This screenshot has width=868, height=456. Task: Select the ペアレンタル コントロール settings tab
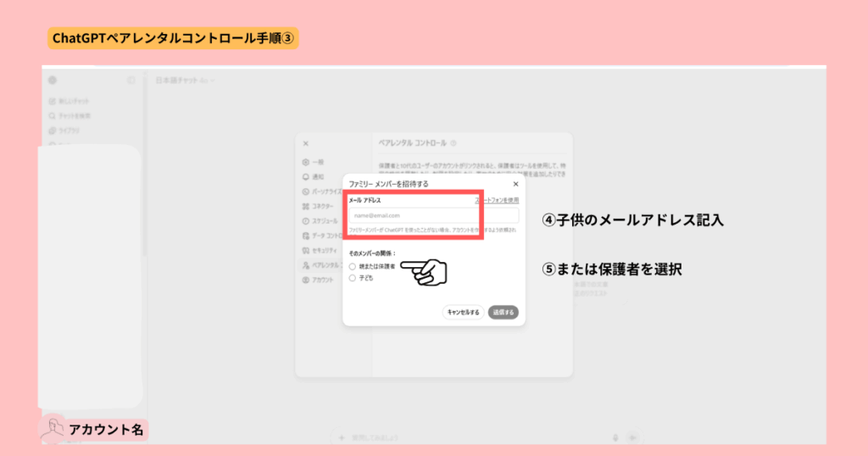click(321, 265)
